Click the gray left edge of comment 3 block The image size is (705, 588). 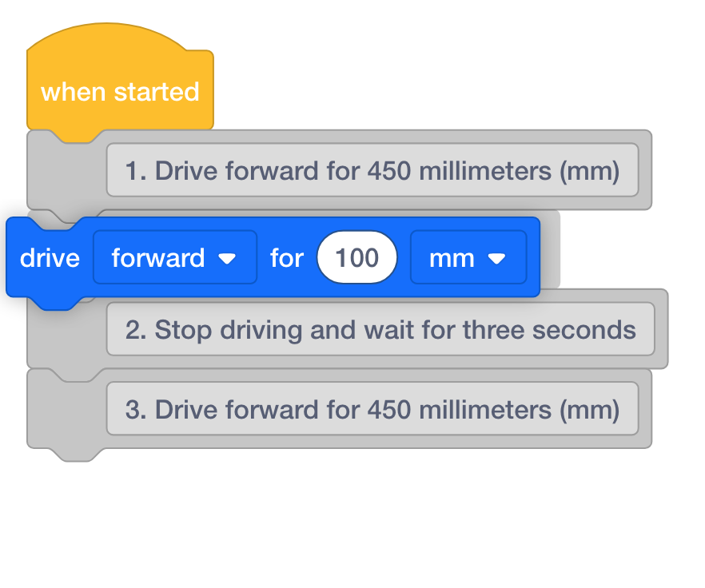click(x=66, y=409)
